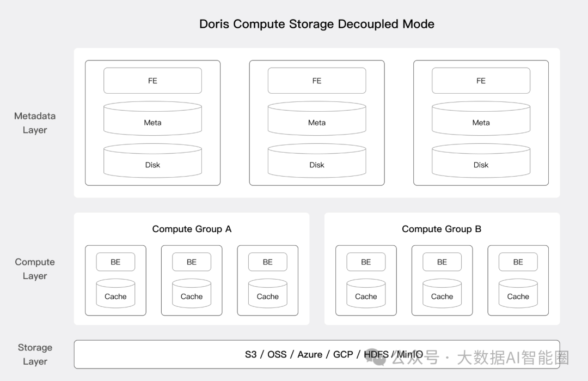Select the middle BE box in Compute Group B
Image resolution: width=588 pixels, height=381 pixels.
coord(442,262)
